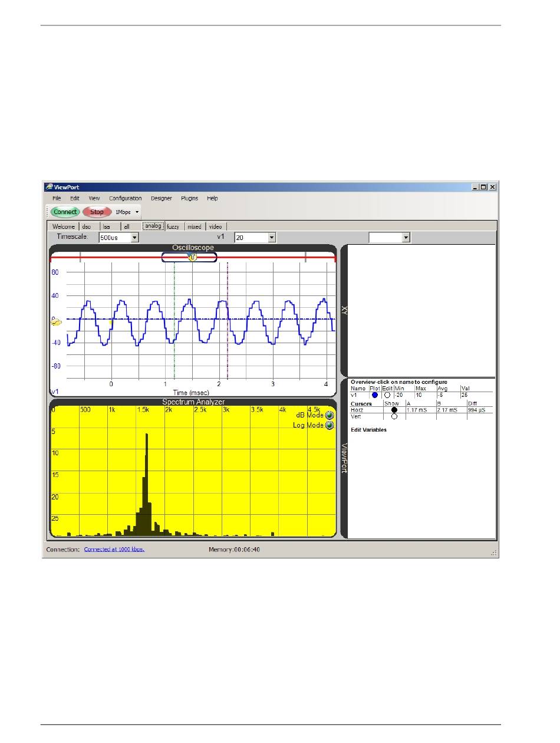This screenshot has width=560, height=743.
Task: Expand the Timescale 500us dropdown
Action: 134,238
